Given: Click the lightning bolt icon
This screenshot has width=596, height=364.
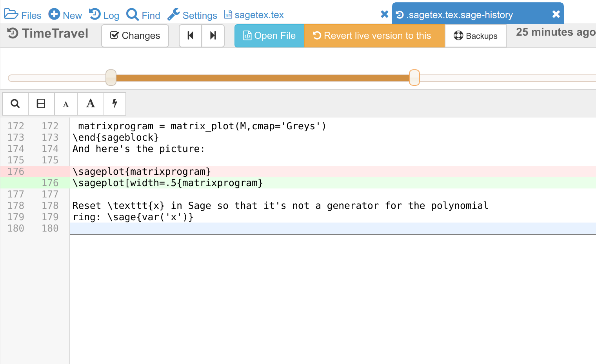Looking at the screenshot, I should (x=115, y=104).
